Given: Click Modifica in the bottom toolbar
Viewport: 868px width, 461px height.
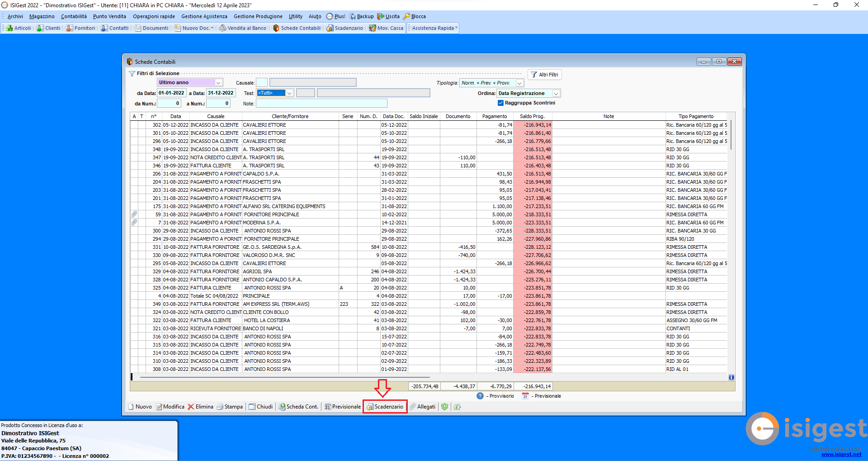Looking at the screenshot, I should click(170, 407).
